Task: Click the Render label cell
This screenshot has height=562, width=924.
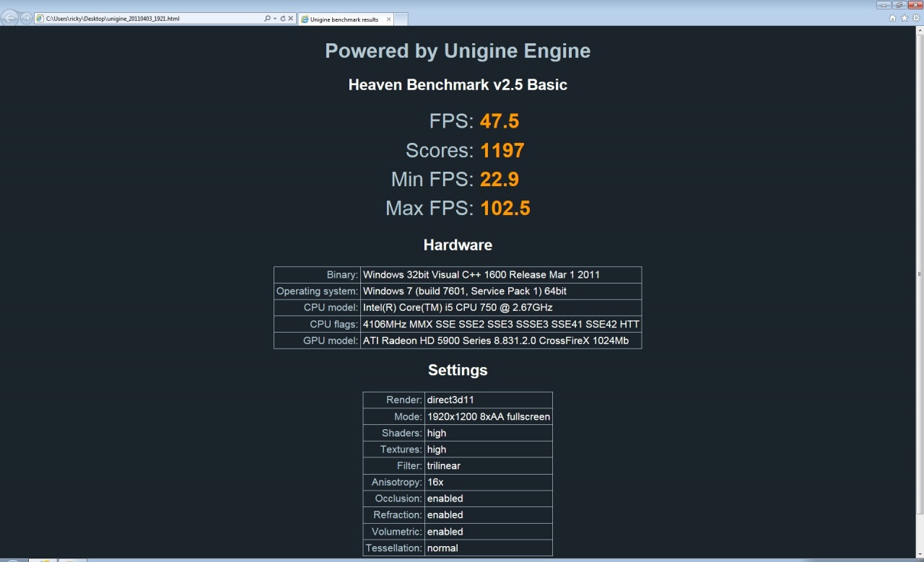Action: pos(393,400)
